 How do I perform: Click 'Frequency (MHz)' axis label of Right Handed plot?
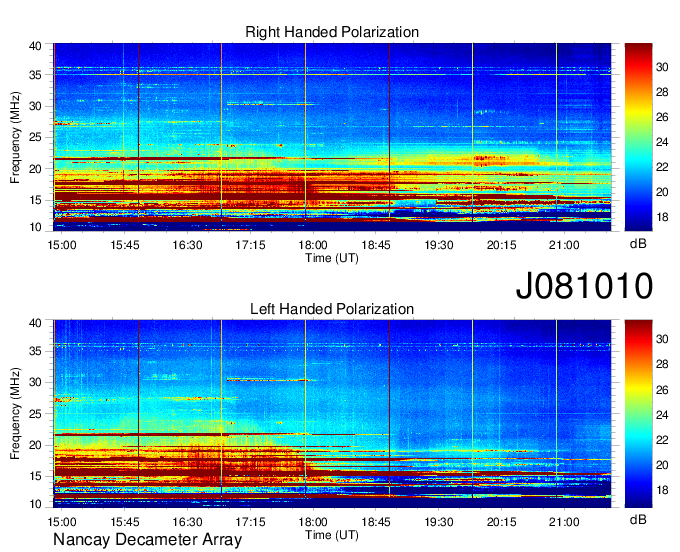[x=15, y=137]
